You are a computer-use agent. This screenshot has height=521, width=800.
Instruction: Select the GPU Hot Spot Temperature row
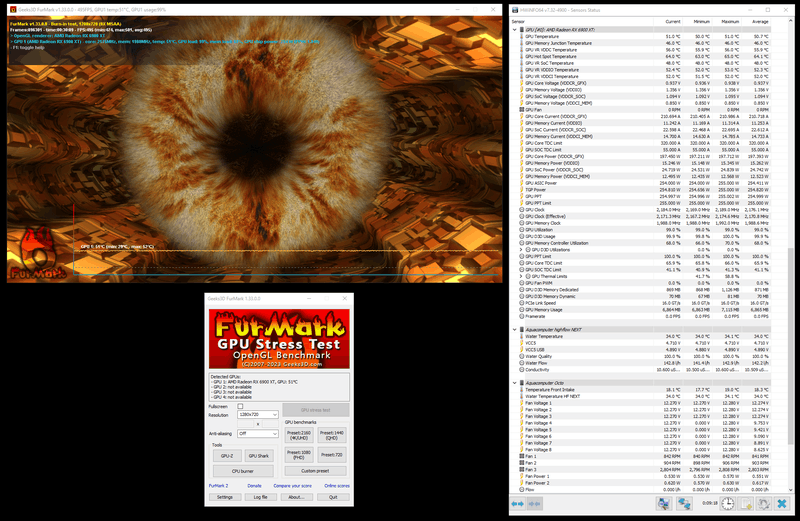coord(641,57)
